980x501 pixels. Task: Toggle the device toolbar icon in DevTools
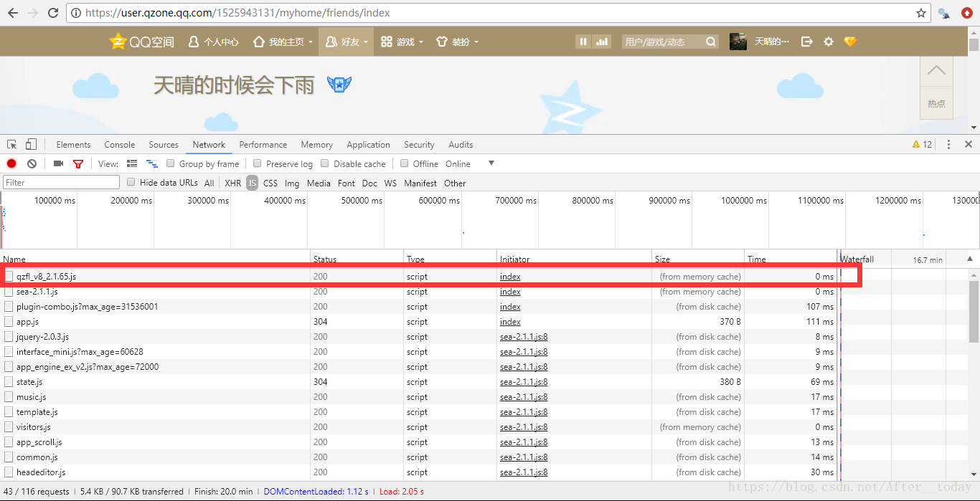tap(31, 144)
